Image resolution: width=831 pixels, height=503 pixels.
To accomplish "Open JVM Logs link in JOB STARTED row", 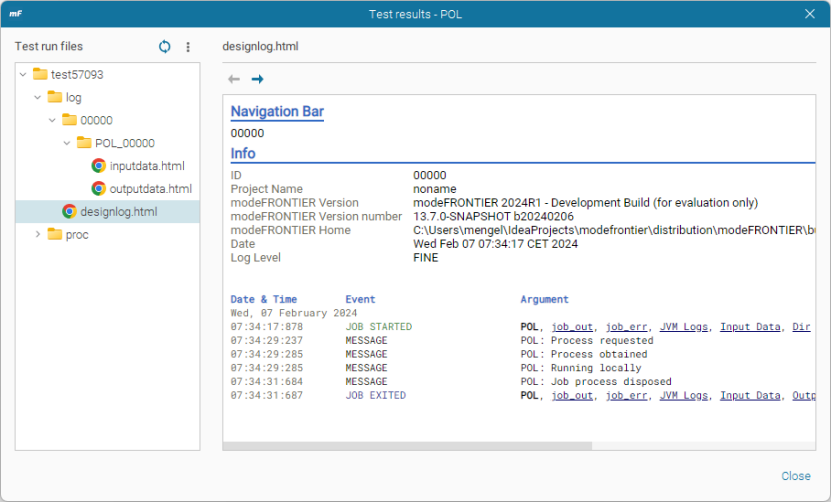I will tap(684, 326).
